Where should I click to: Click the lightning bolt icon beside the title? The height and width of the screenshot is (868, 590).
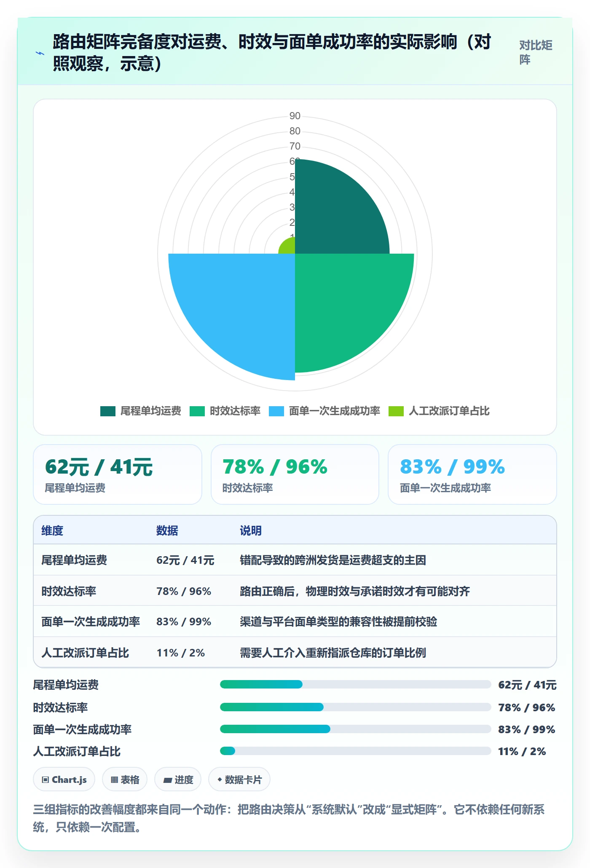point(40,53)
